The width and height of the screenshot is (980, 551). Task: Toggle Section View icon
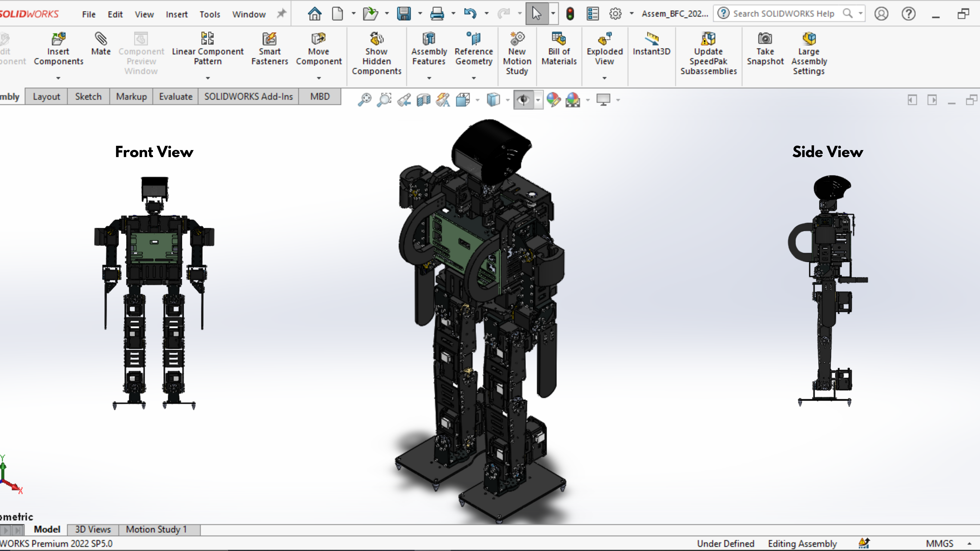pos(423,100)
